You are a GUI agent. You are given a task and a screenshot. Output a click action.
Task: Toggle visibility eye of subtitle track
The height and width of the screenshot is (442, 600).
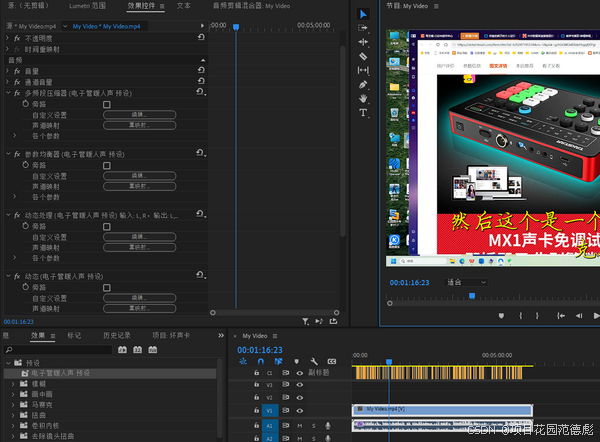click(x=300, y=373)
